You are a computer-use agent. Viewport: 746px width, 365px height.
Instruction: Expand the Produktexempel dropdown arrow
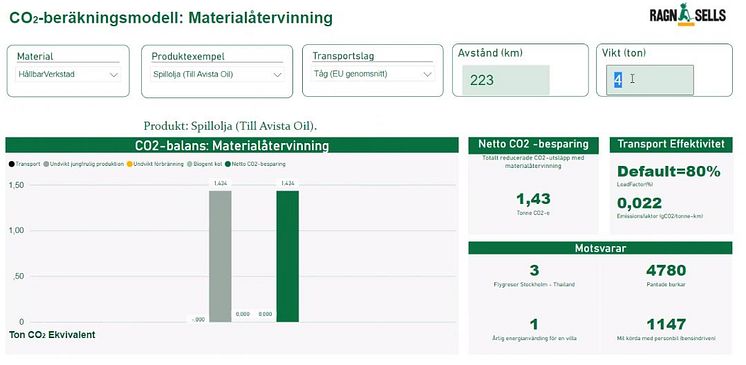point(278,75)
